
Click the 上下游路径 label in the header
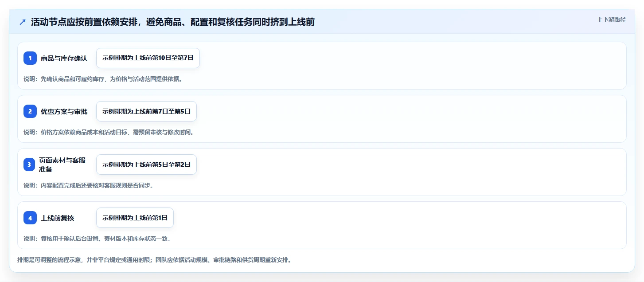611,20
